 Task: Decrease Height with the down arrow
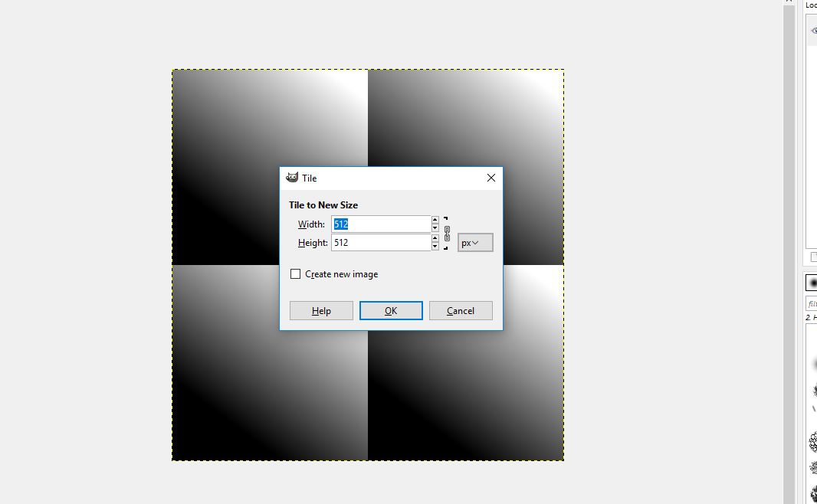435,247
